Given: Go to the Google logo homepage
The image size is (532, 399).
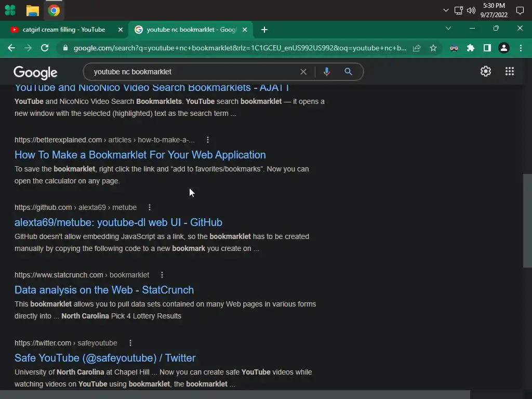Looking at the screenshot, I should (35, 72).
